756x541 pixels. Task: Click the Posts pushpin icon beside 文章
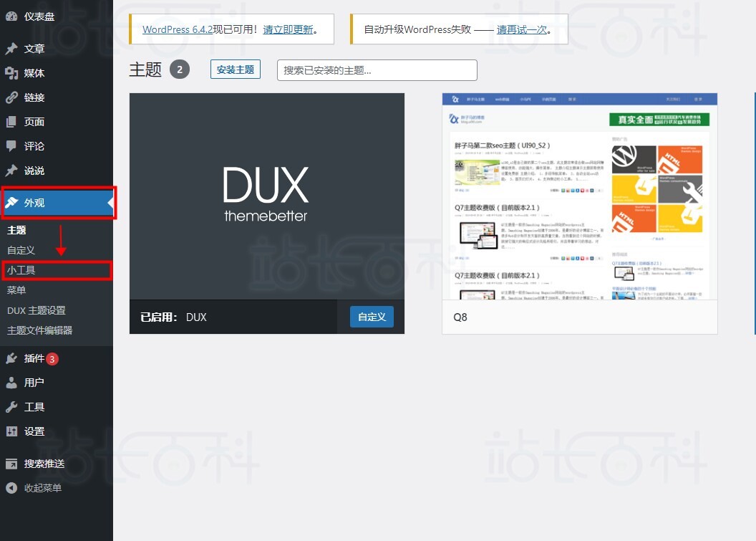[x=11, y=48]
